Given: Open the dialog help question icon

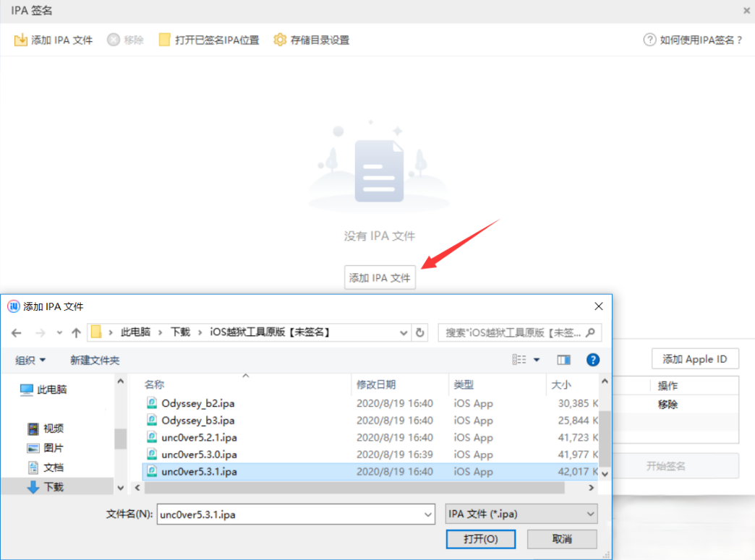Looking at the screenshot, I should click(593, 360).
